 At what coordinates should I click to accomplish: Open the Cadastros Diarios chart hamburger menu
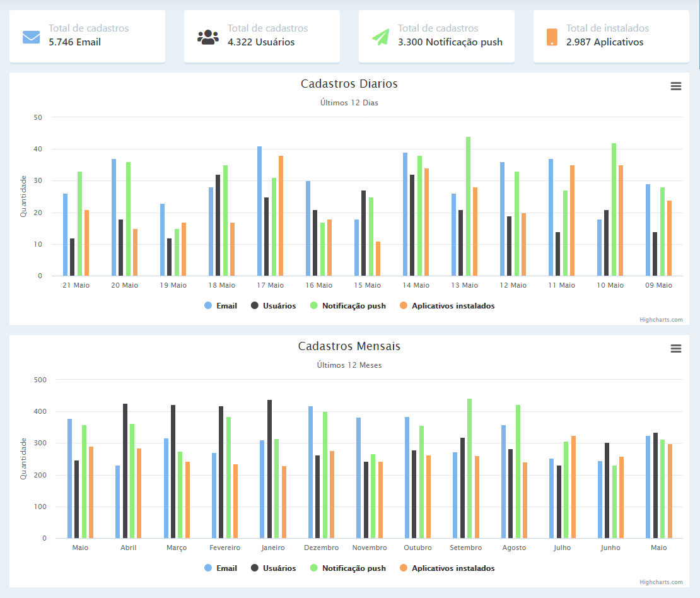tap(675, 86)
